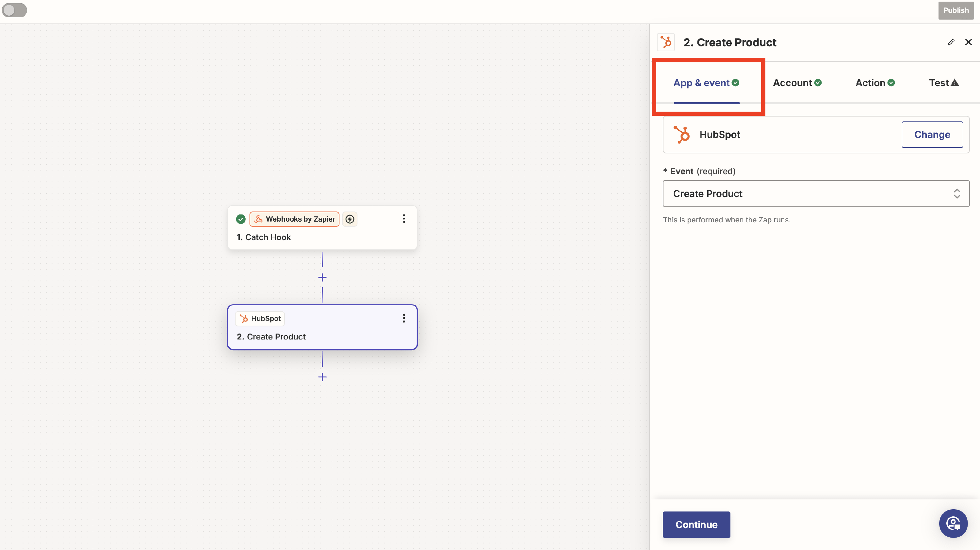Toggle the Zap on/off switch
The height and width of the screenshot is (550, 980).
14,10
